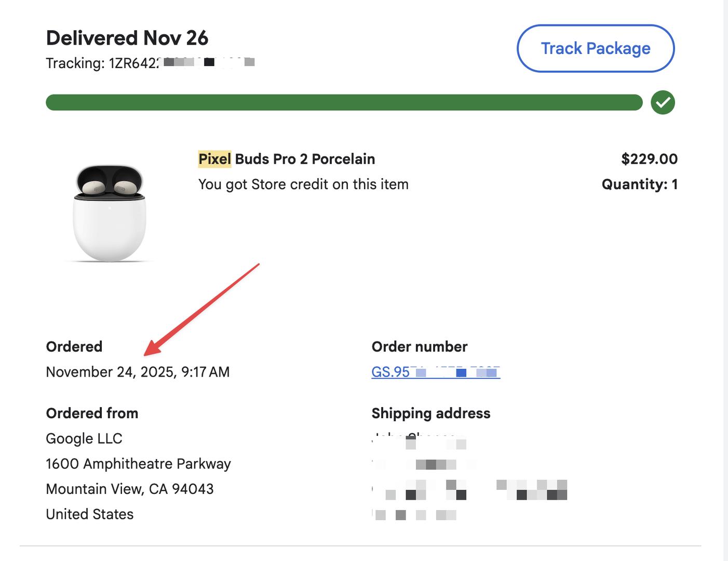
Task: Click the $229.00 price
Action: (x=649, y=159)
